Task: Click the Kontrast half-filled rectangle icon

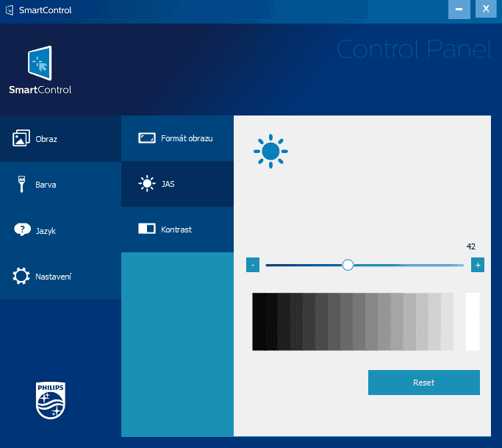Action: tap(147, 229)
